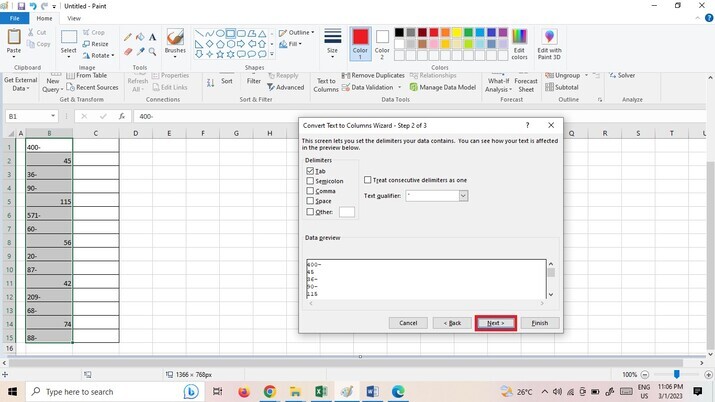Click Edit with Paint 3D
The image size is (715, 402).
(549, 44)
